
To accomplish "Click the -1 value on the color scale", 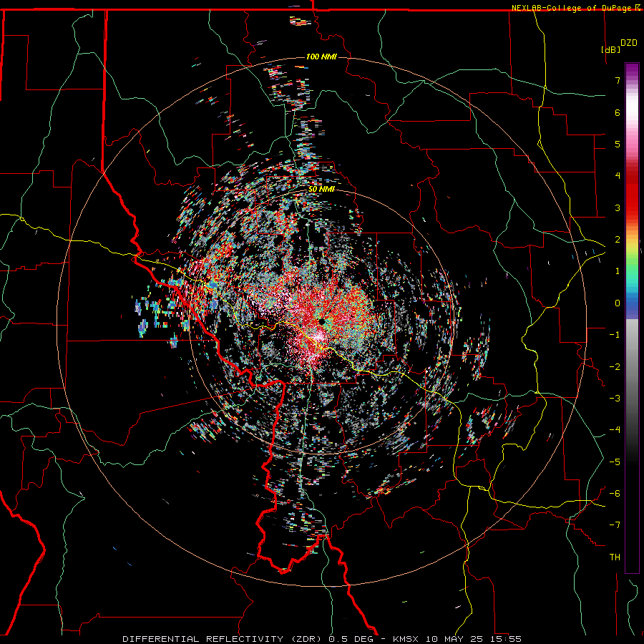I will (615, 335).
